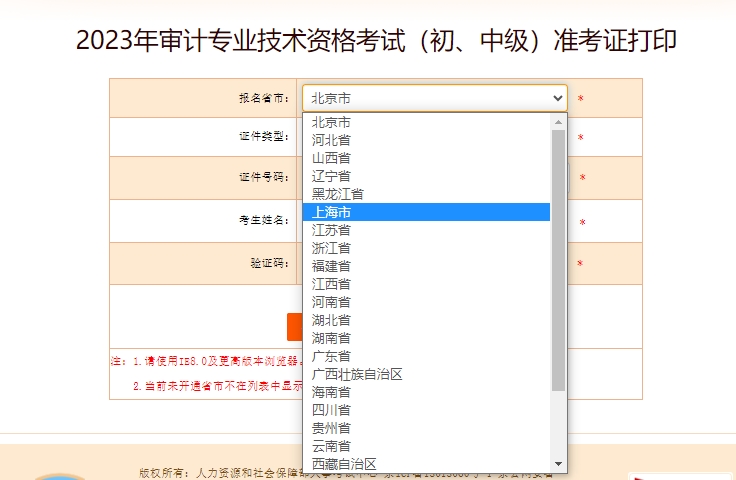Select 辽宁省 option
The width and height of the screenshot is (736, 480).
pos(426,176)
